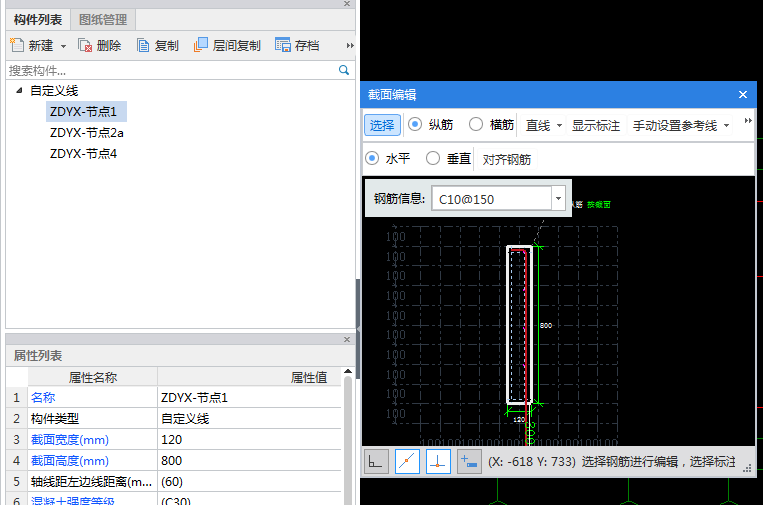Image resolution: width=763 pixels, height=505 pixels.
Task: Click the dynamic input plus icon
Action: [x=469, y=461]
